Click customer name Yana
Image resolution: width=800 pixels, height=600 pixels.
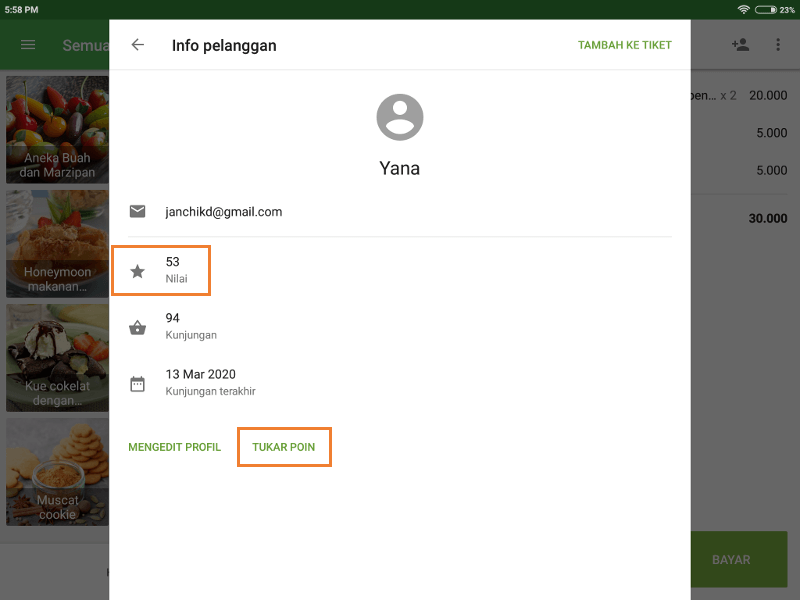(400, 168)
